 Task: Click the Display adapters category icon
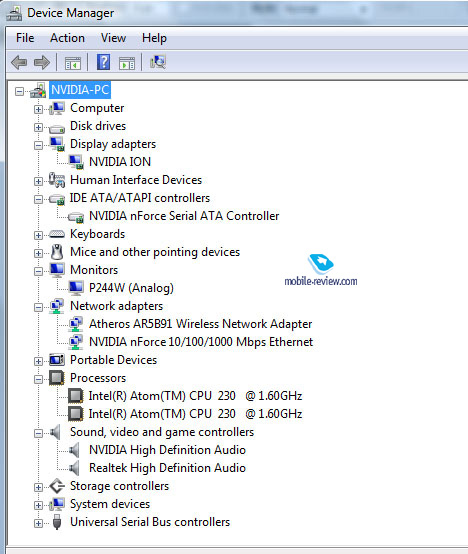point(57,144)
